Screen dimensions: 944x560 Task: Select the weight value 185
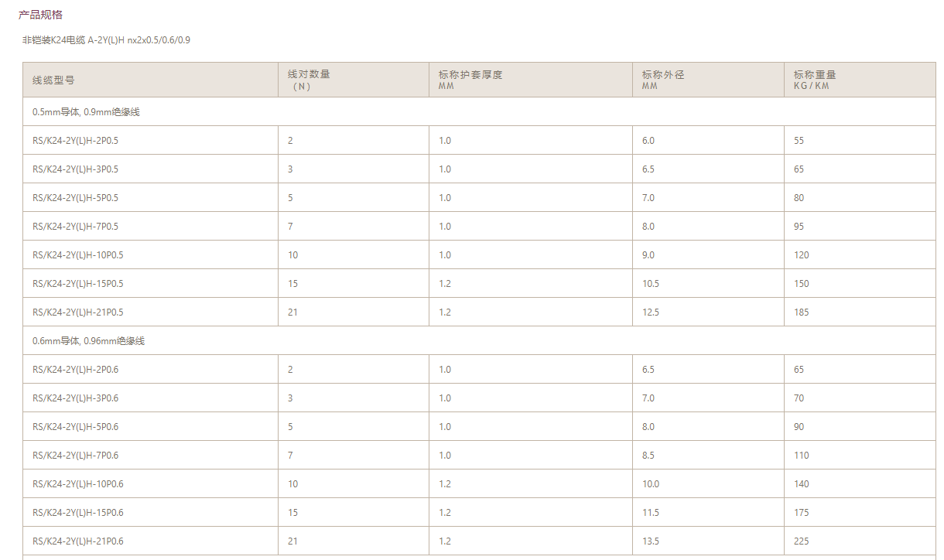click(x=801, y=312)
